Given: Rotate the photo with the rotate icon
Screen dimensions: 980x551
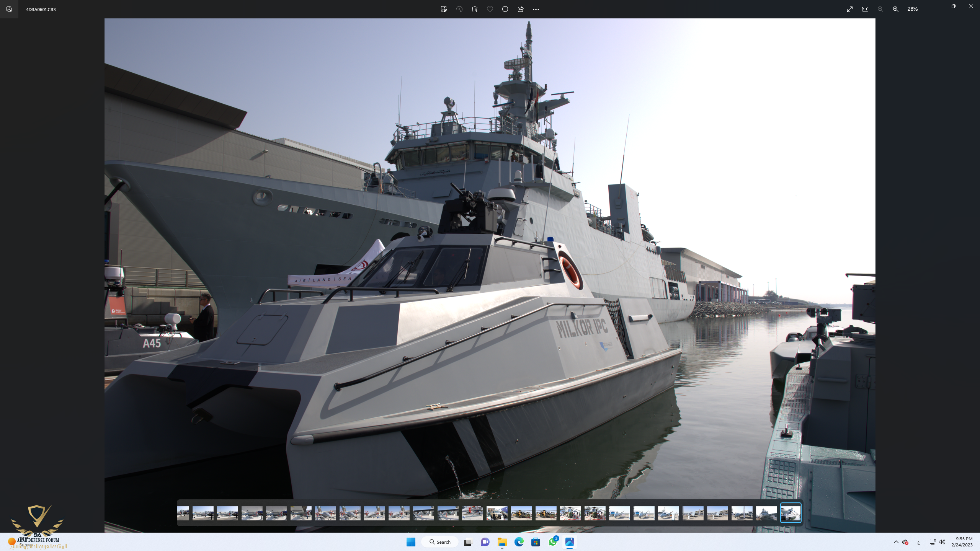Looking at the screenshot, I should click(459, 9).
